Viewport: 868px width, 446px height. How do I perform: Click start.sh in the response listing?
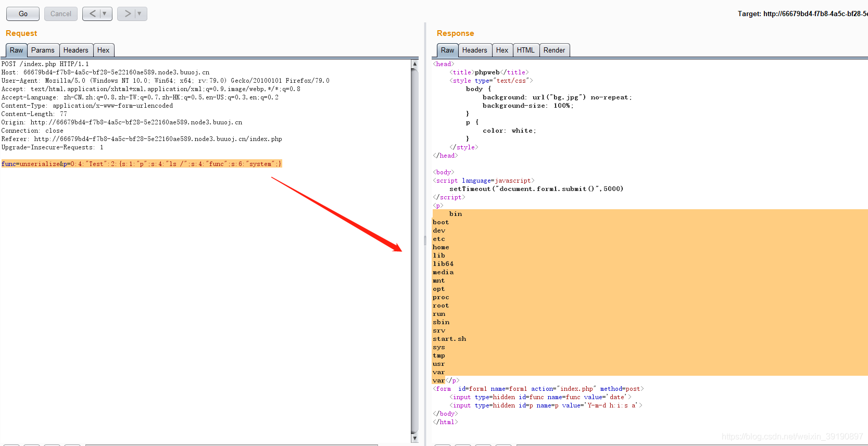(449, 339)
